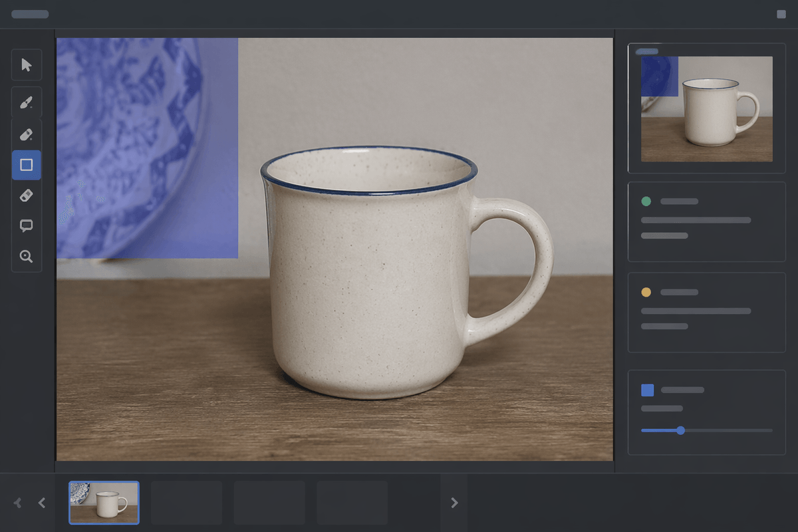Select the marker tool below the brush
798x532 pixels.
(x=27, y=135)
